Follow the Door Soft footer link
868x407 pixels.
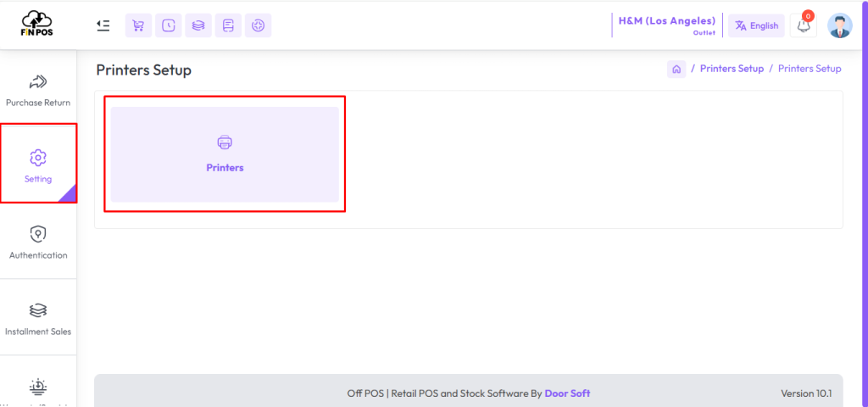(567, 393)
